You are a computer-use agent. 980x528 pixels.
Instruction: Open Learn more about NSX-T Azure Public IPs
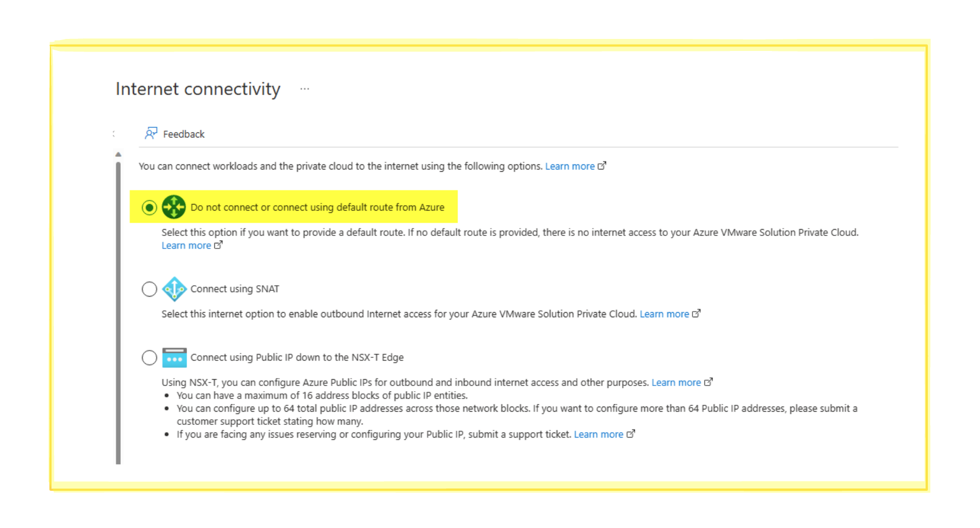[x=676, y=383]
